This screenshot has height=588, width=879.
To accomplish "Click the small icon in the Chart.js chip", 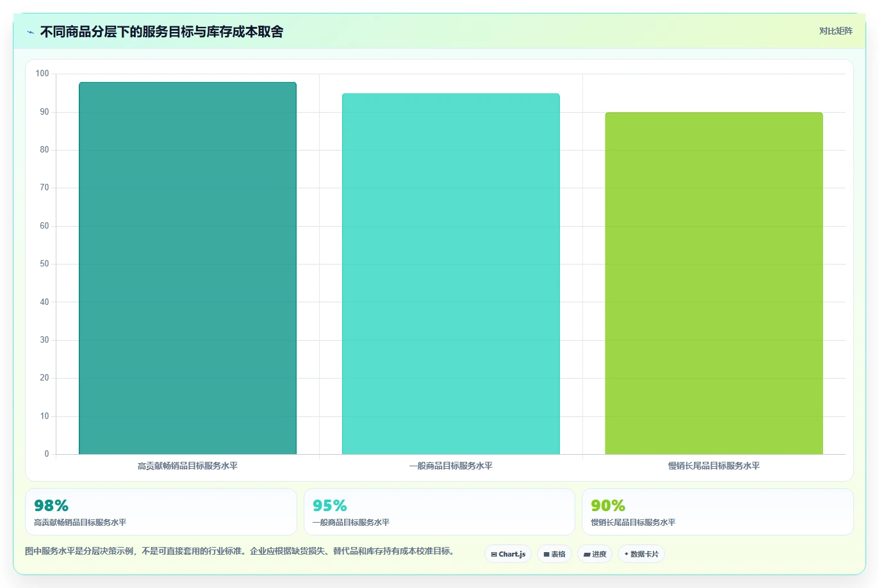I will click(x=494, y=555).
